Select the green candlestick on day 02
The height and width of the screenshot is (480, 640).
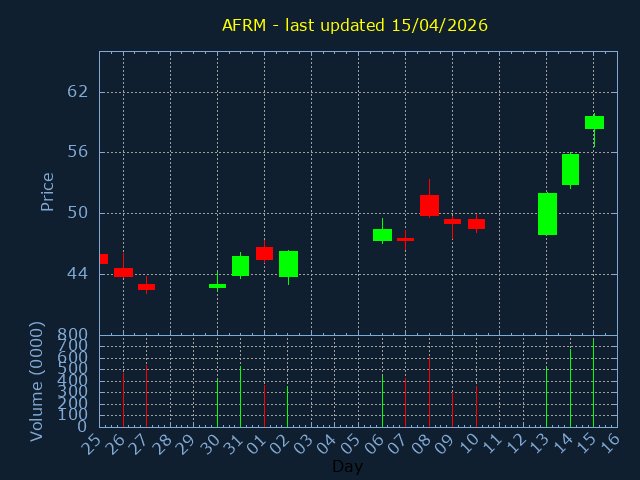(x=288, y=264)
